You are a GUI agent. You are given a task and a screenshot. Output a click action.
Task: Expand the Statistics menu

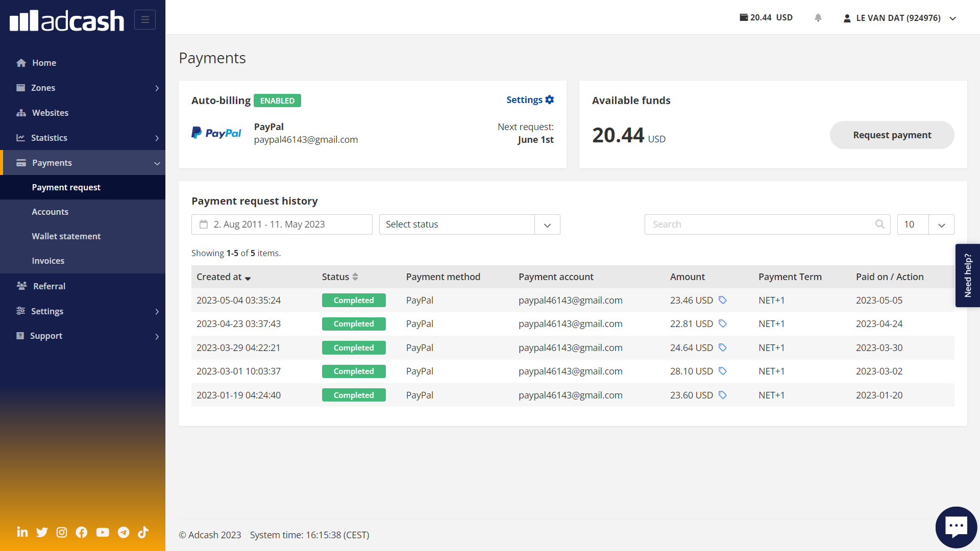83,138
